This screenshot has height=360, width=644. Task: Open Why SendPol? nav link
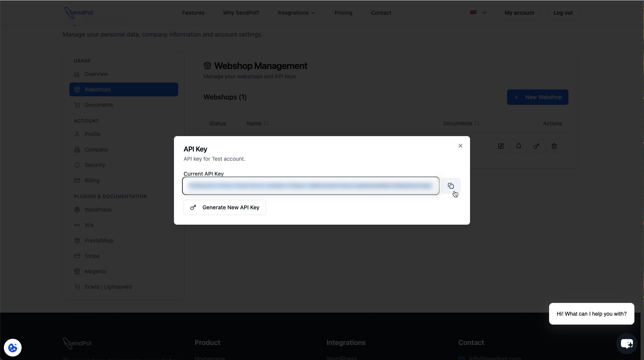pos(241,13)
